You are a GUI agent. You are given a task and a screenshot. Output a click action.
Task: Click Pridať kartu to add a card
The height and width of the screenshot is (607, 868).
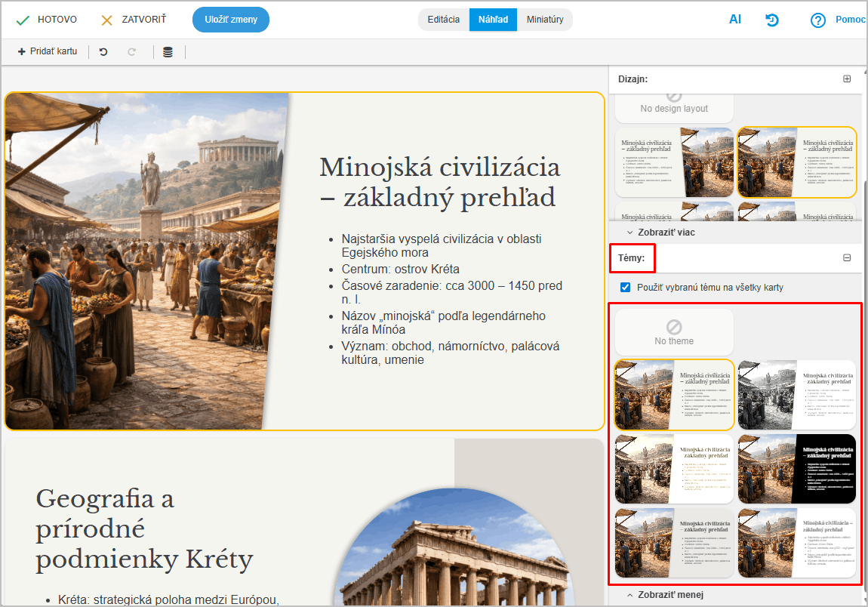pos(48,52)
